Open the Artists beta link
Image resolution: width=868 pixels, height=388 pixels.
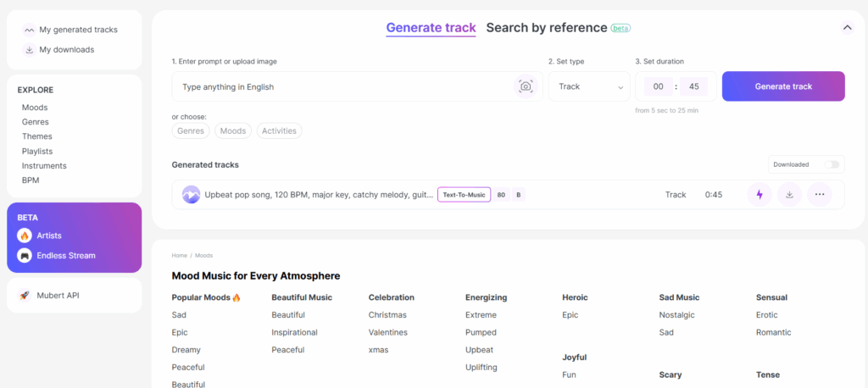[49, 236]
